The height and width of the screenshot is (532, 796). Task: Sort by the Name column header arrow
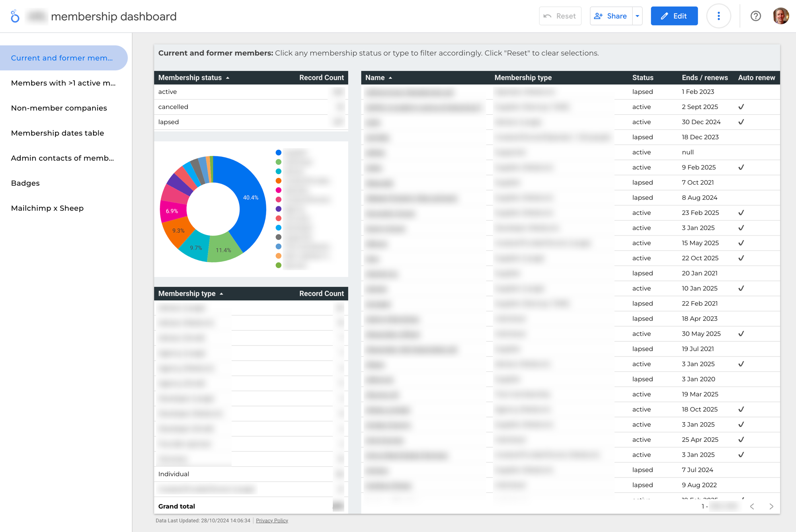pos(390,78)
